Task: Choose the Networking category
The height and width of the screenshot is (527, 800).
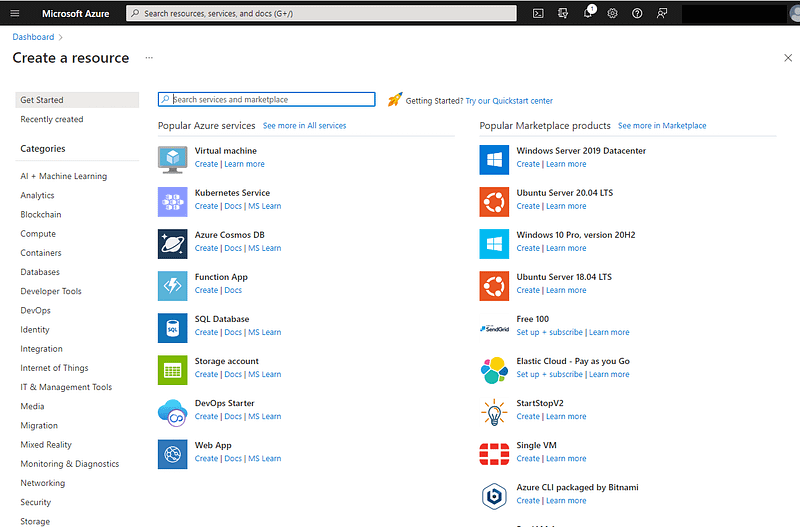Action: pos(42,483)
